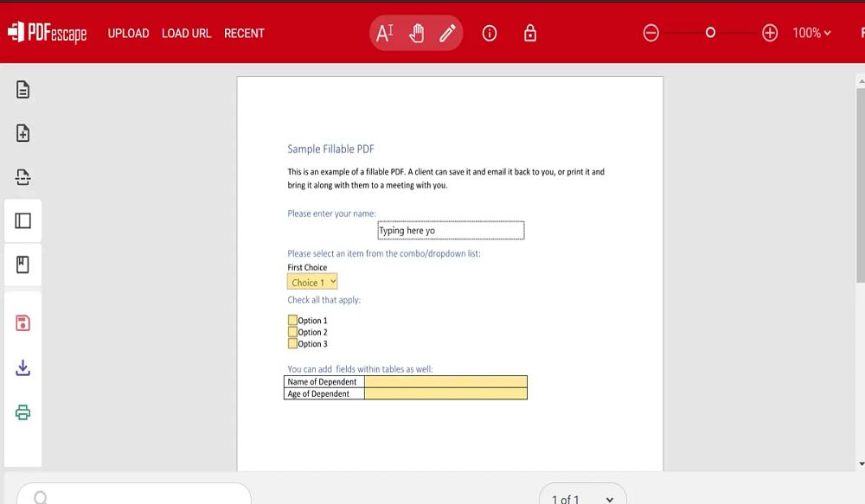The image size is (865, 504).
Task: Click the 'Please enter your name:' label
Action: point(331,214)
